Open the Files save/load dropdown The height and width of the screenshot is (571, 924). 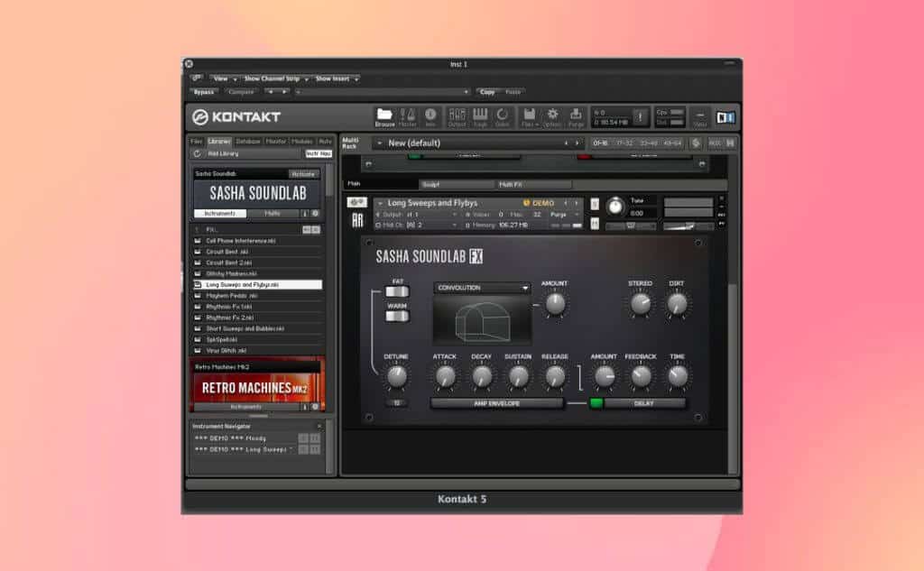[x=530, y=116]
